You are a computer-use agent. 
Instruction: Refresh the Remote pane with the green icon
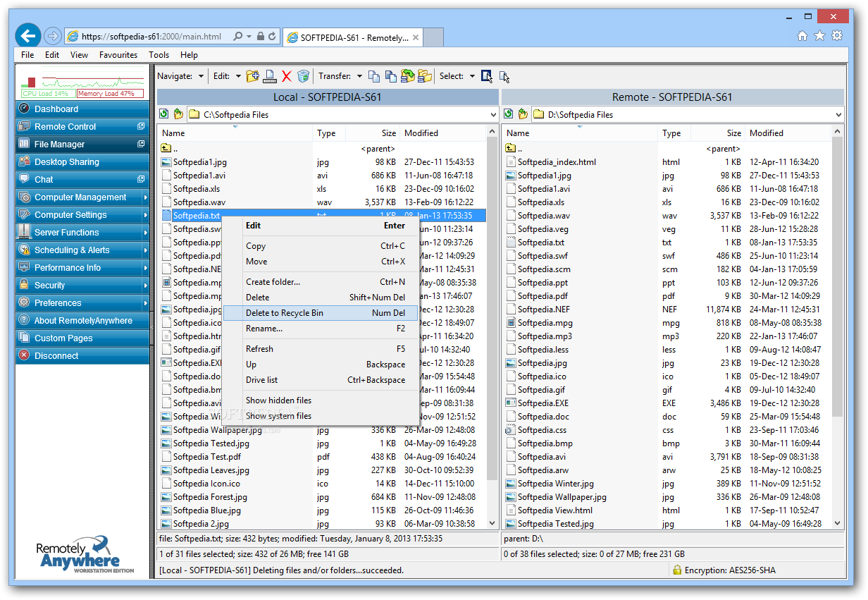(509, 114)
